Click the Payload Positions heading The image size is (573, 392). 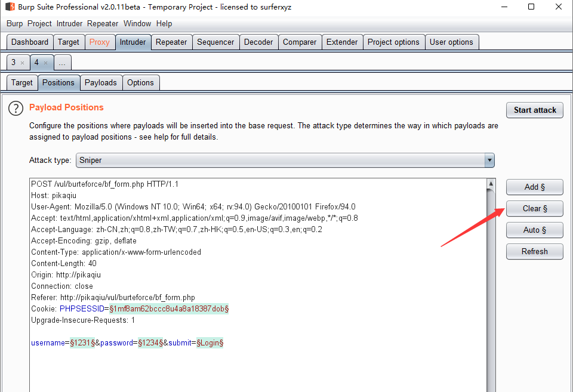pyautogui.click(x=66, y=107)
